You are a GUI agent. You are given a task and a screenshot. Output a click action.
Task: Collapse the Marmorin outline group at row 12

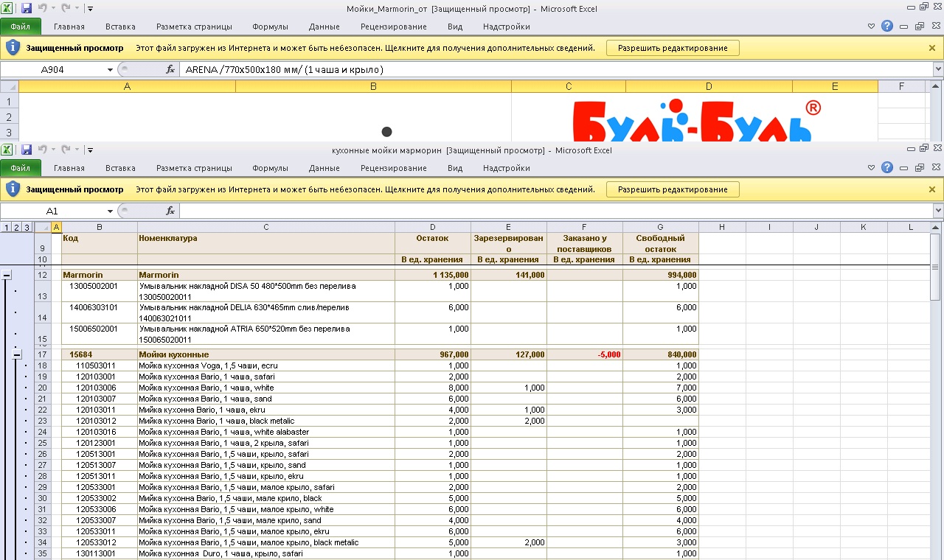coord(7,275)
